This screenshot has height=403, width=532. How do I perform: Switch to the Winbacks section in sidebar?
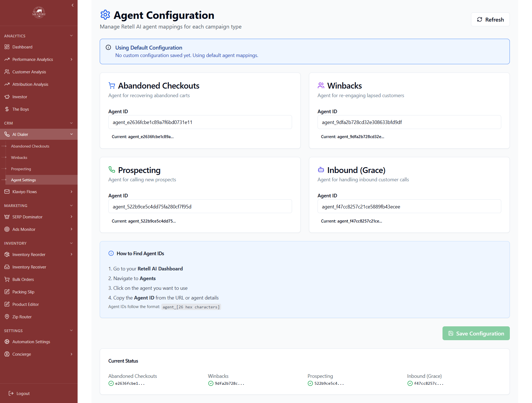[x=19, y=157]
